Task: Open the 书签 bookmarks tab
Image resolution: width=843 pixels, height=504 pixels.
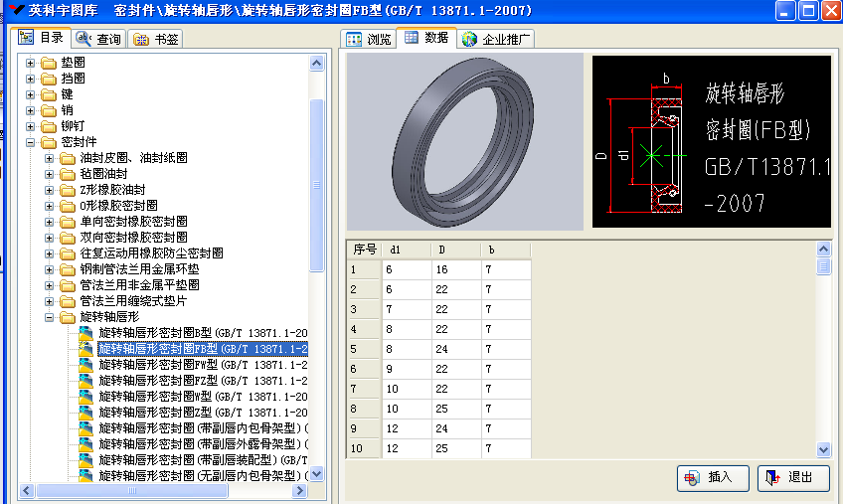Action: point(156,40)
